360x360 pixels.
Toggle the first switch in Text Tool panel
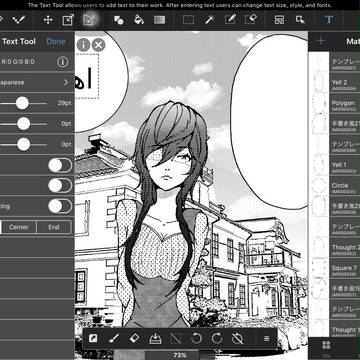click(x=60, y=165)
